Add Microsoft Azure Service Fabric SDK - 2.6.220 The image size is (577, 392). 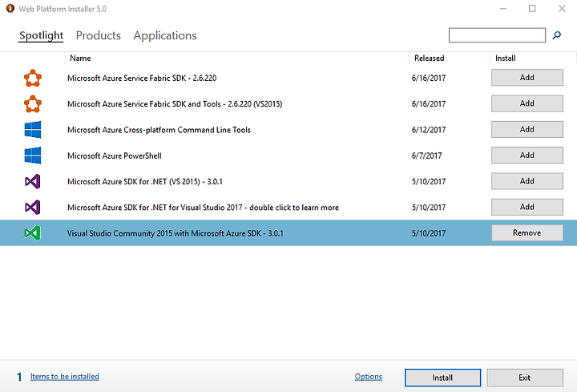point(527,78)
